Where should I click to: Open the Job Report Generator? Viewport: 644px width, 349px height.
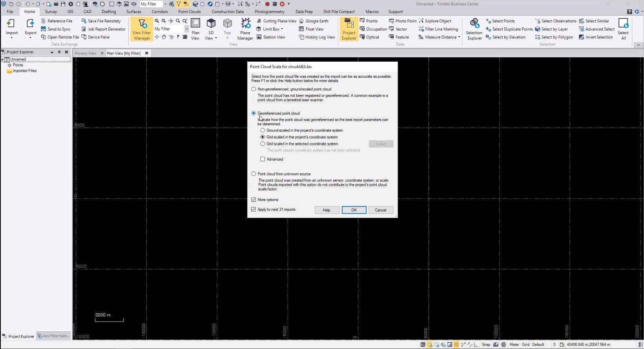(x=106, y=29)
